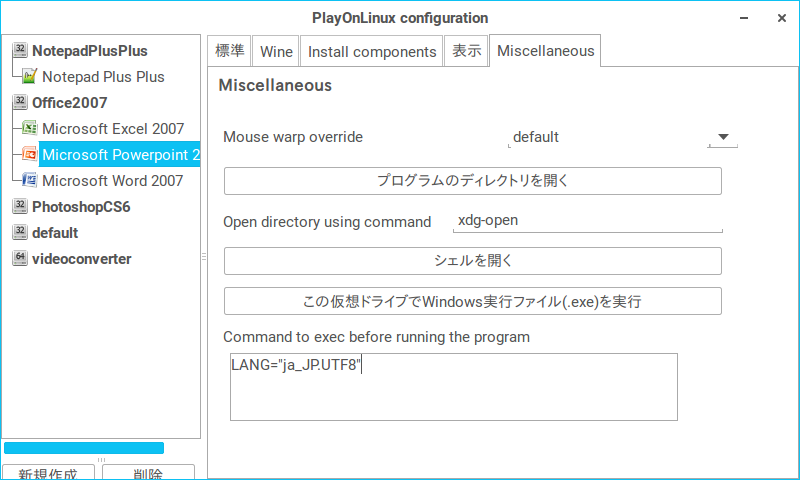Click the Microsoft Excel 2007 icon

(30, 128)
